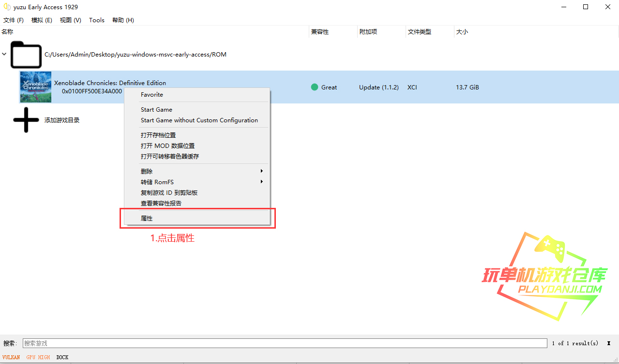Choose Start Game in context menu
619x364 pixels.
(156, 110)
